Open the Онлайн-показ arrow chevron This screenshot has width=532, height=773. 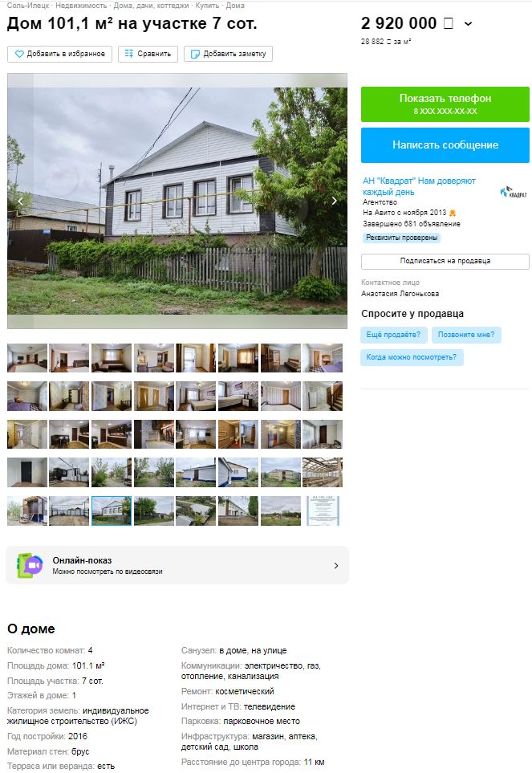click(x=336, y=565)
